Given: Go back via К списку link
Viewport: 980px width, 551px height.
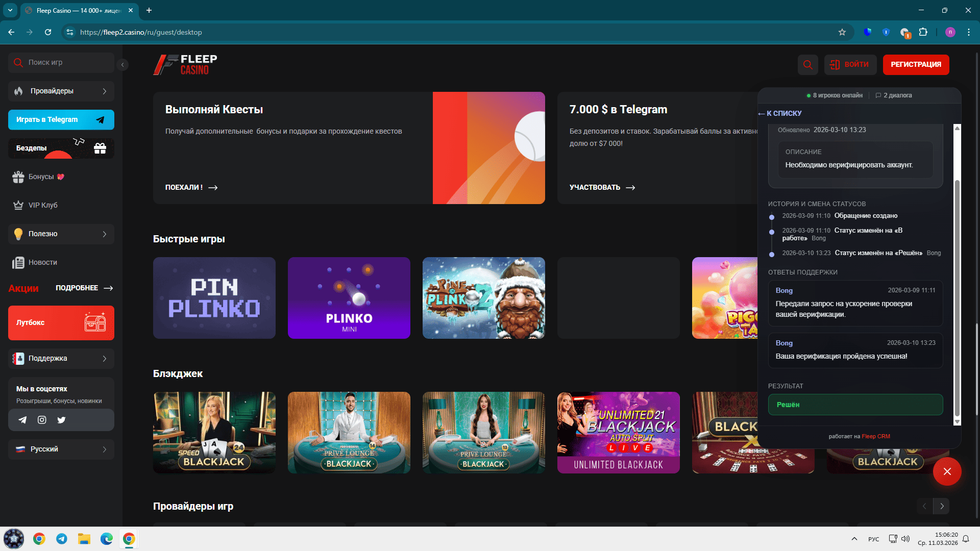Looking at the screenshot, I should [x=780, y=113].
